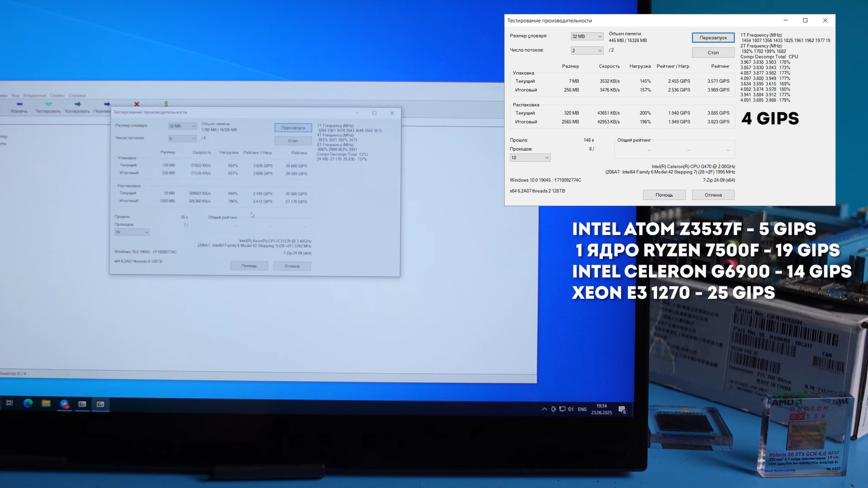868x488 pixels.
Task: Open thread count dropdown showing 8
Action: tap(182, 139)
